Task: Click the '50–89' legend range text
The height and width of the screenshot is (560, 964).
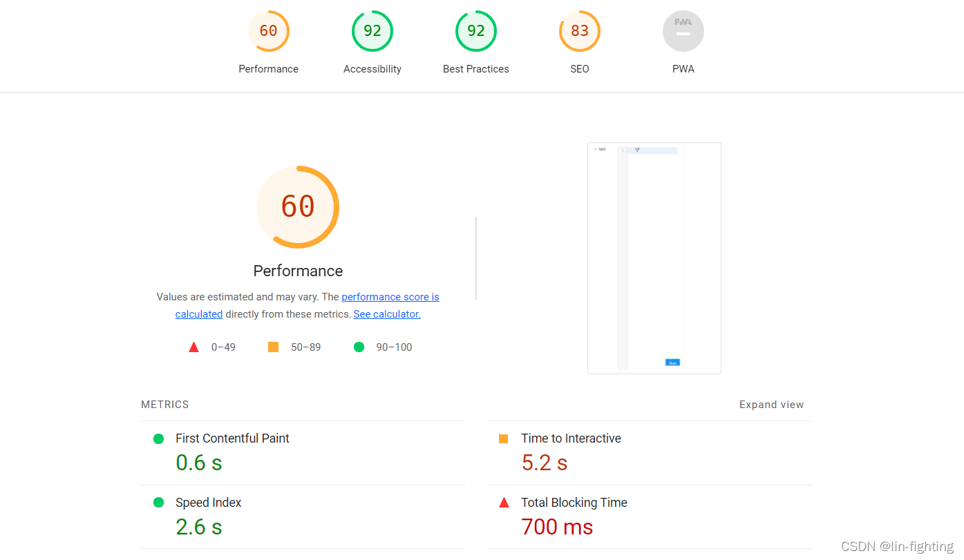Action: tap(306, 347)
